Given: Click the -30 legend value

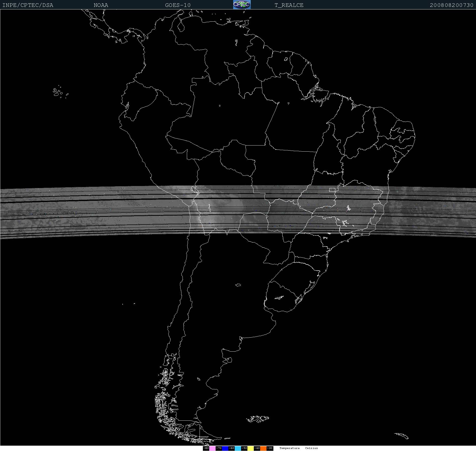Looking at the screenshot, I should (270, 448).
